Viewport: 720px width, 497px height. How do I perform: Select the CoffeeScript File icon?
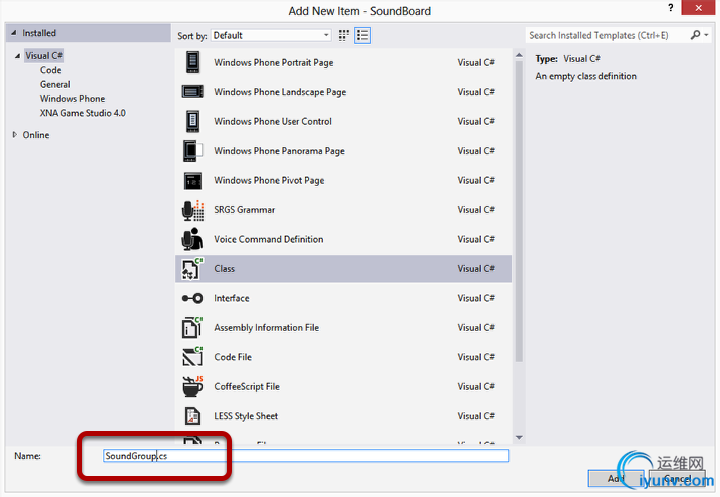tap(192, 386)
